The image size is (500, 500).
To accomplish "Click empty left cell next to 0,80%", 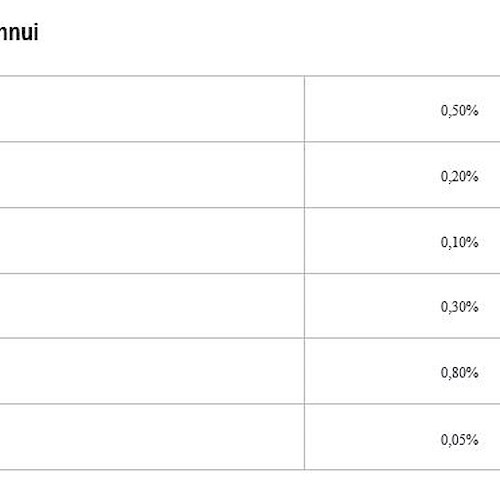I will click(x=152, y=371).
